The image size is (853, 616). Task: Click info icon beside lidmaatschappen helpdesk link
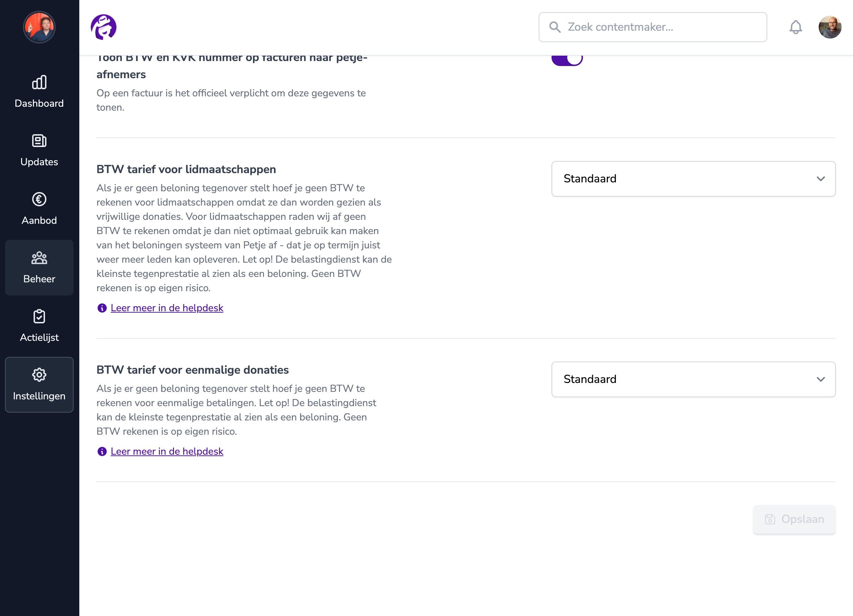coord(102,308)
